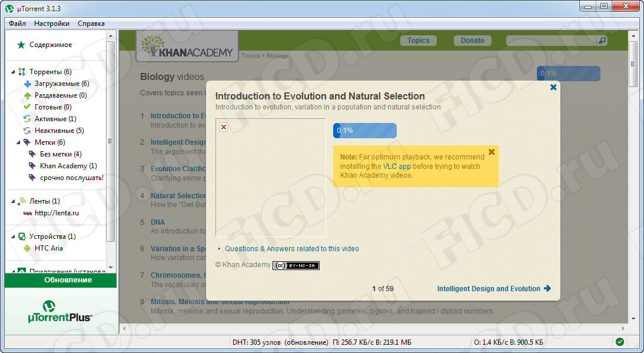
Task: Click the tag icon beside Khan Academy label
Action: [32, 166]
